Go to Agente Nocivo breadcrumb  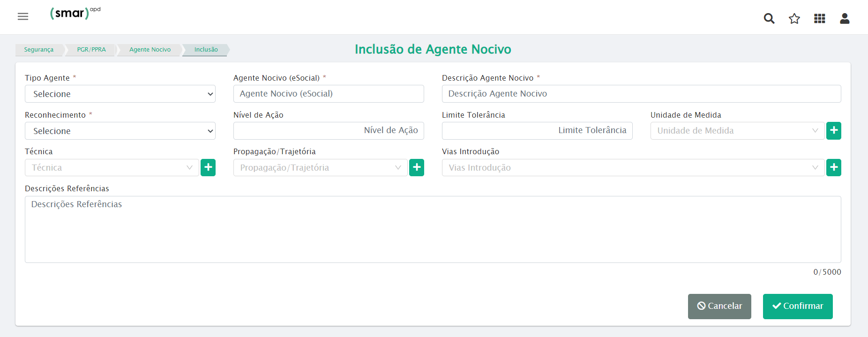[150, 50]
